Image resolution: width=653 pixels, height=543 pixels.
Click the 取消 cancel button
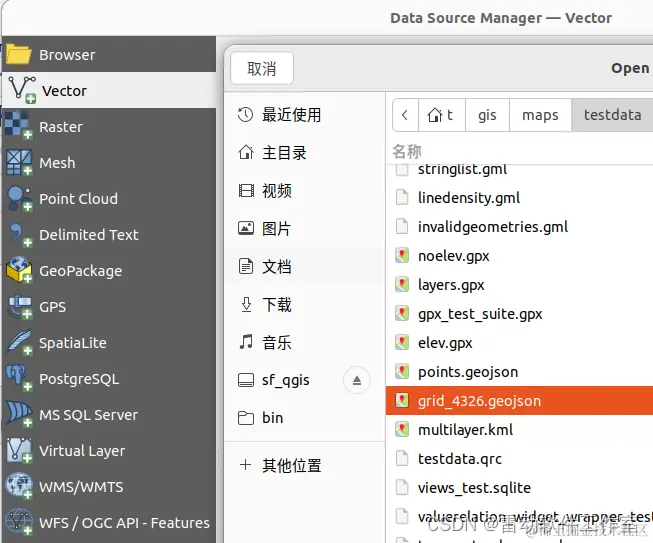(x=262, y=68)
